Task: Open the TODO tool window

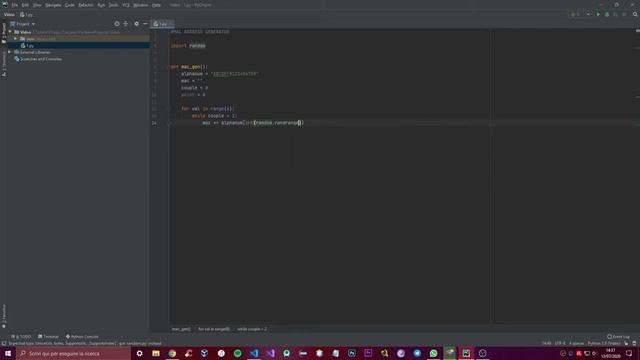Action: pyautogui.click(x=21, y=337)
